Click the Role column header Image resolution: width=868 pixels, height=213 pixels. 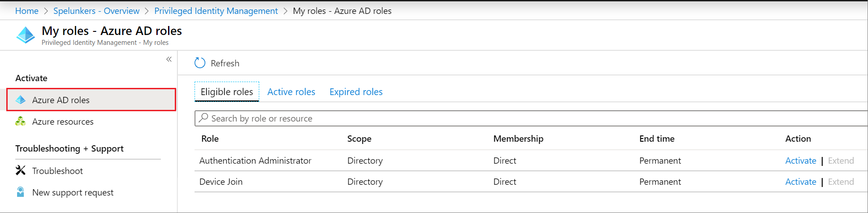point(210,139)
